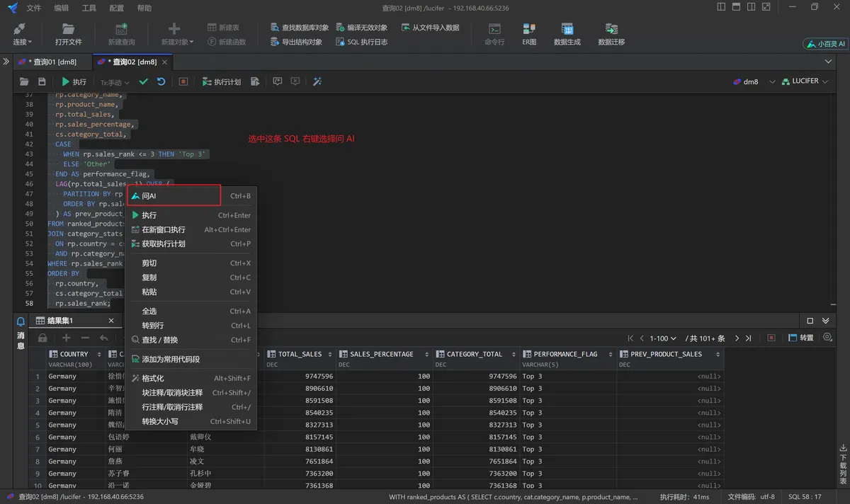Click the 执行 run button
The width and height of the screenshot is (850, 504).
pos(74,82)
